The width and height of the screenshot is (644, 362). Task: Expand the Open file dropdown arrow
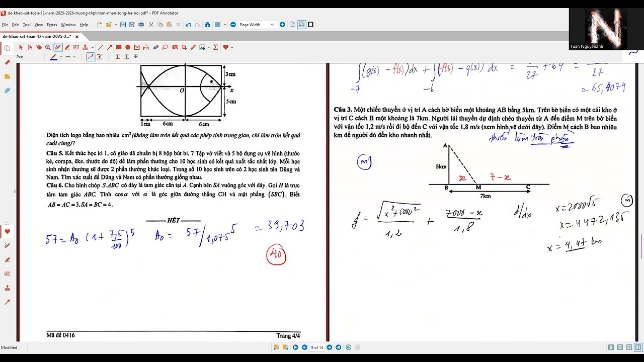pyautogui.click(x=116, y=25)
